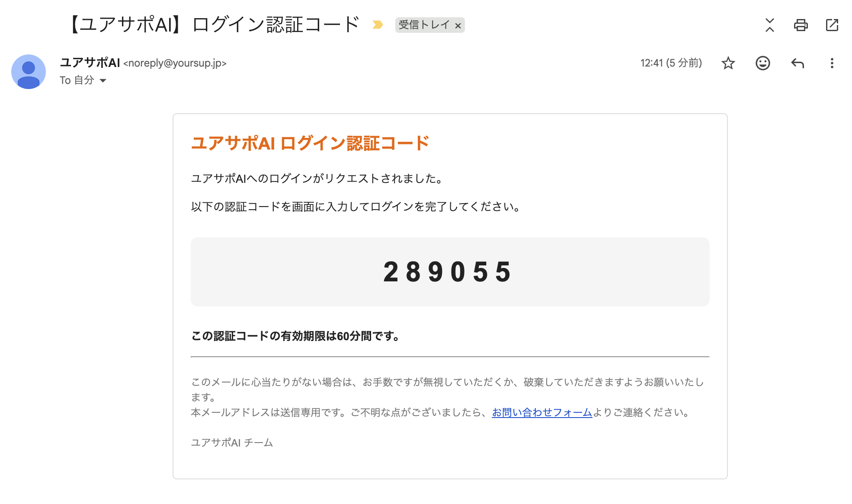Expand recipient details next to To 自分
Image resolution: width=852 pixels, height=504 pixels.
(x=103, y=80)
